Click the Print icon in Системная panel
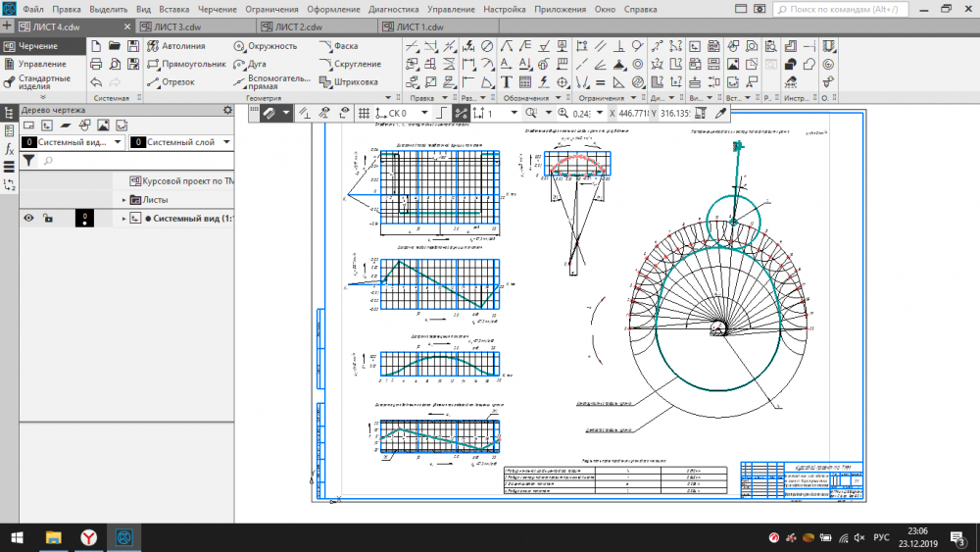 96,64
